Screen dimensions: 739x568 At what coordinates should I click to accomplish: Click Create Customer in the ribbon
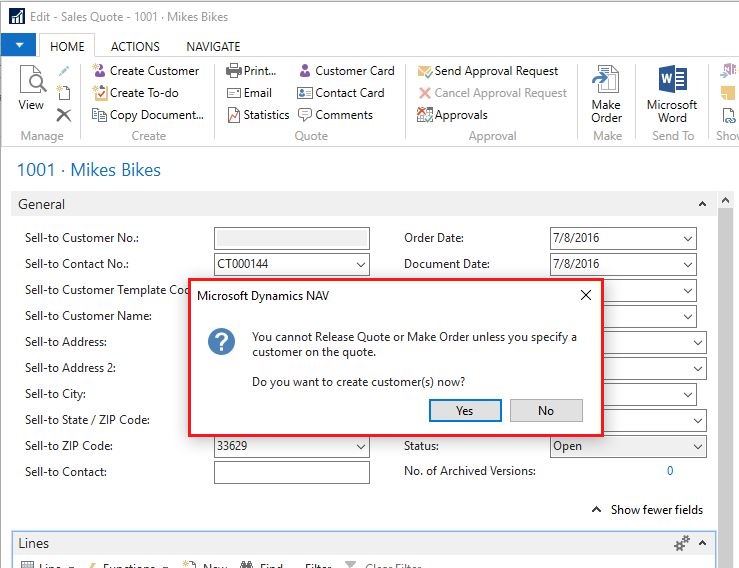click(x=146, y=71)
